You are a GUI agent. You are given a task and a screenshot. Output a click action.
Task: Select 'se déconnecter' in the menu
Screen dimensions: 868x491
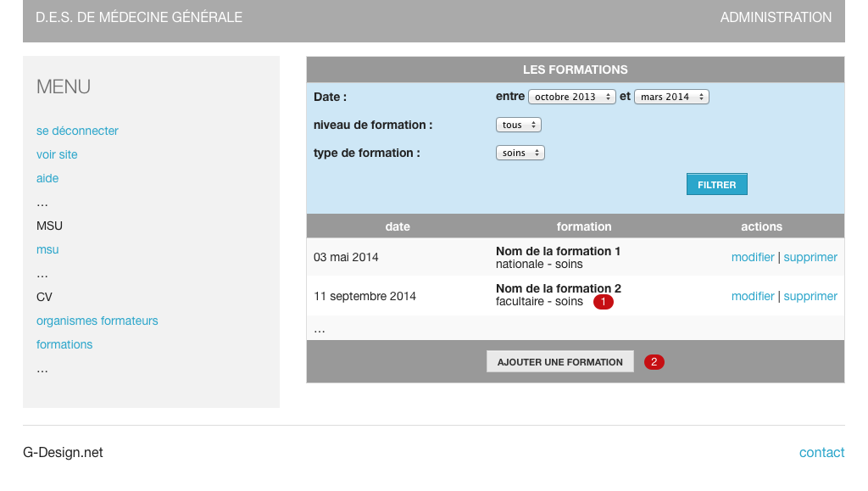point(77,131)
